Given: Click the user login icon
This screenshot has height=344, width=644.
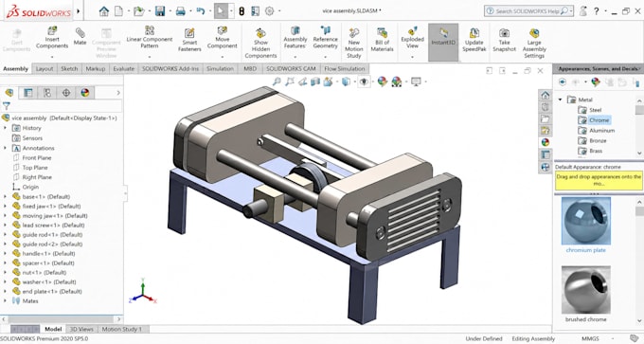Looking at the screenshot, I should pyautogui.click(x=582, y=11).
